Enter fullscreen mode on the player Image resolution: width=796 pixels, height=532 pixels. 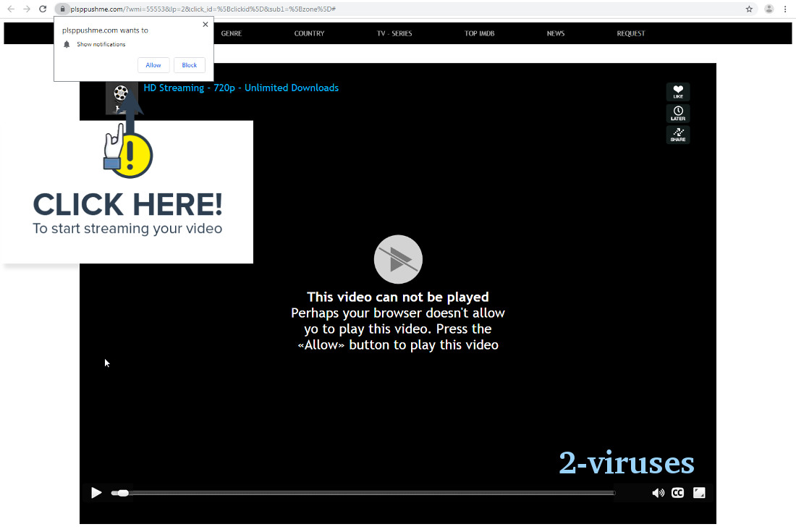tap(698, 492)
